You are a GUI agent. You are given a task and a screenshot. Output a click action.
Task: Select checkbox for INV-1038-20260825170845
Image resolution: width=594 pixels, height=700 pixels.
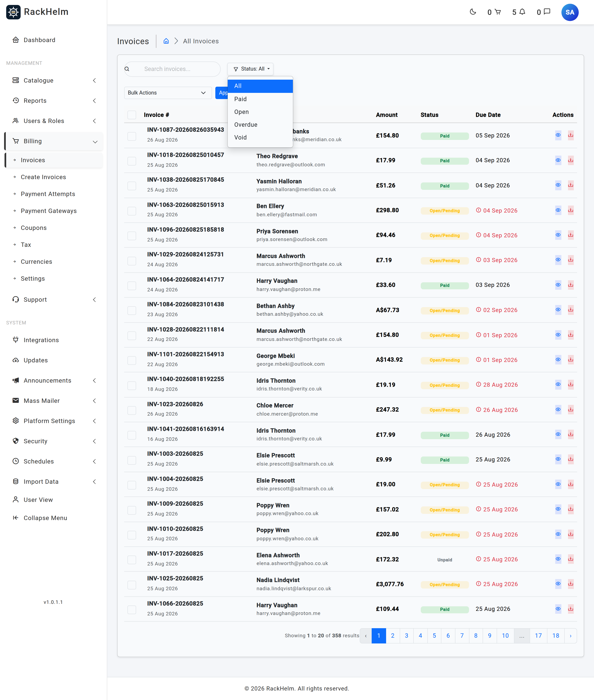coord(132,186)
